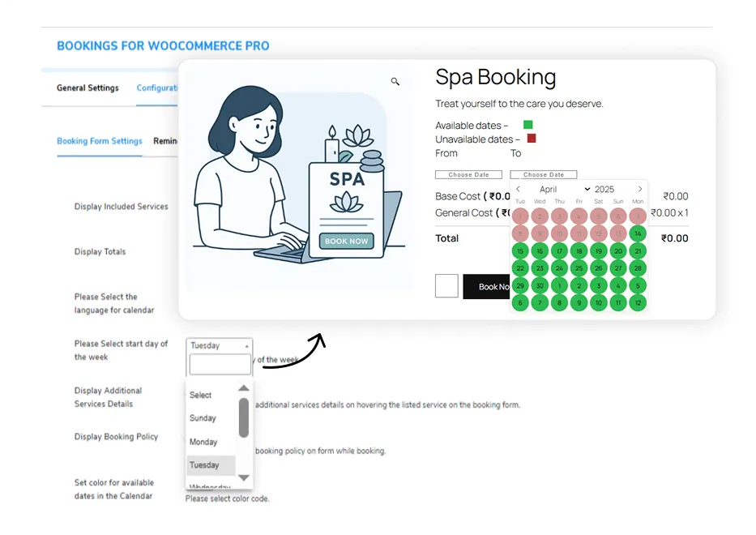
Task: Open the From Choose Date field
Action: click(468, 174)
